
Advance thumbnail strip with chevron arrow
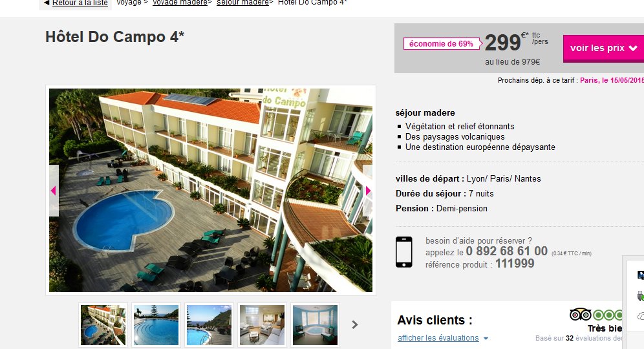pyautogui.click(x=355, y=325)
